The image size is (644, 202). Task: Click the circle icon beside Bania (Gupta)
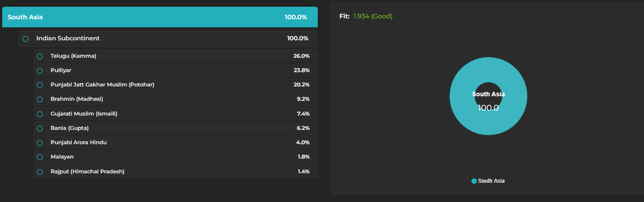tap(40, 129)
